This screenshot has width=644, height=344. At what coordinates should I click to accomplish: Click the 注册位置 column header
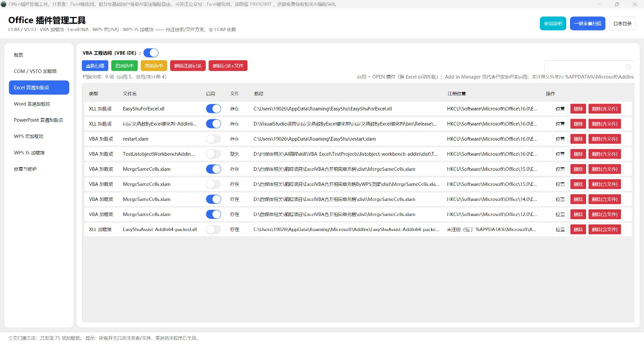pos(457,94)
